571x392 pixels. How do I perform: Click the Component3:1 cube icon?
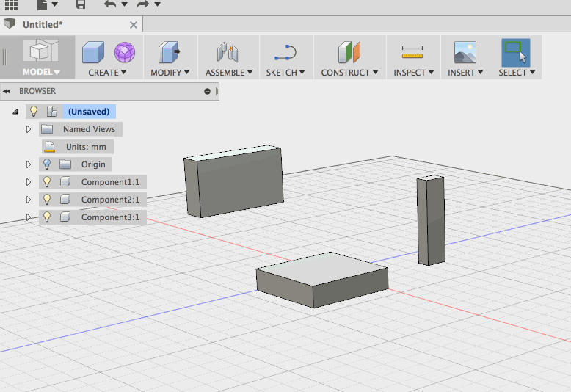tap(65, 217)
